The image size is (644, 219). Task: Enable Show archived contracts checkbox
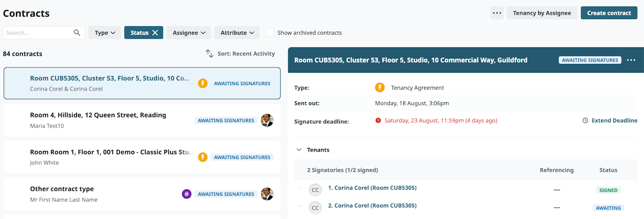(x=270, y=33)
